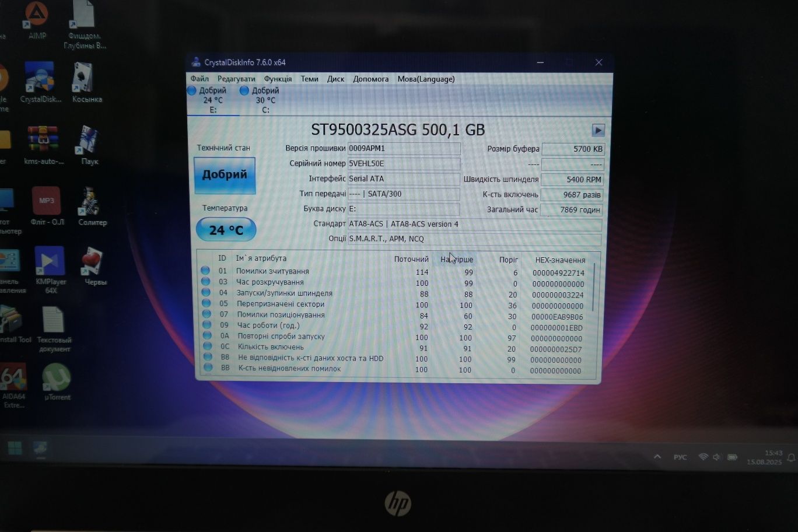Click status circle icon for attribute 05

coord(206,303)
